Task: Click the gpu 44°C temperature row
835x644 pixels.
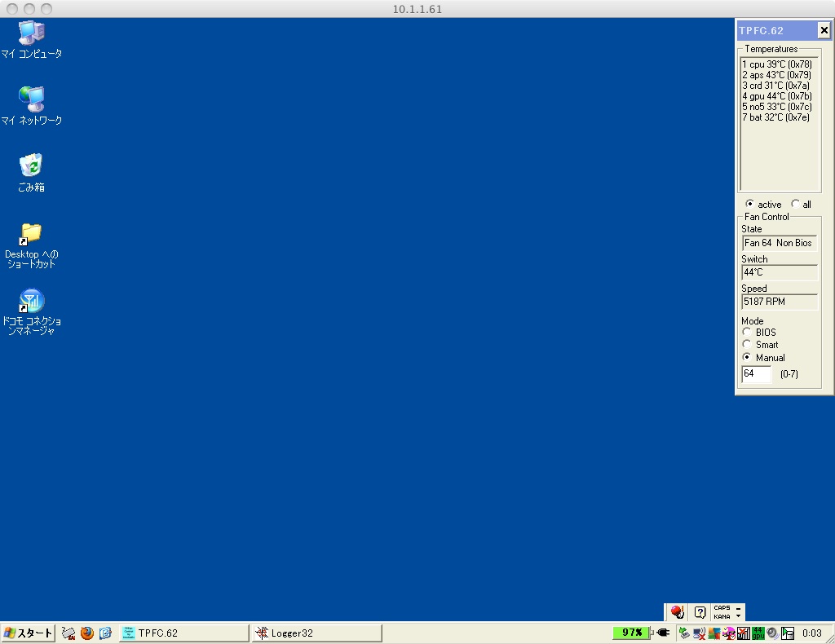Action: coord(777,96)
